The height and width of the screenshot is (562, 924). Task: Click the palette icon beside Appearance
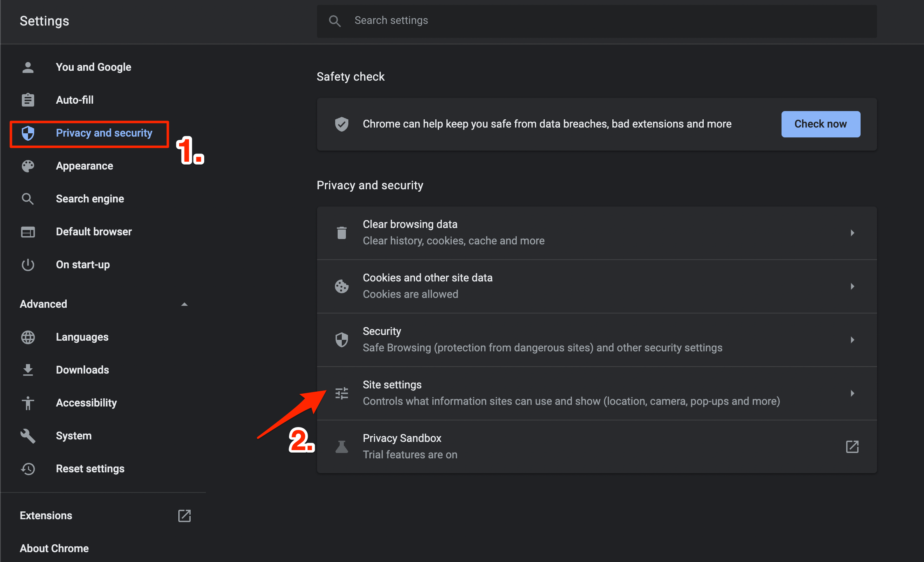[x=28, y=166]
